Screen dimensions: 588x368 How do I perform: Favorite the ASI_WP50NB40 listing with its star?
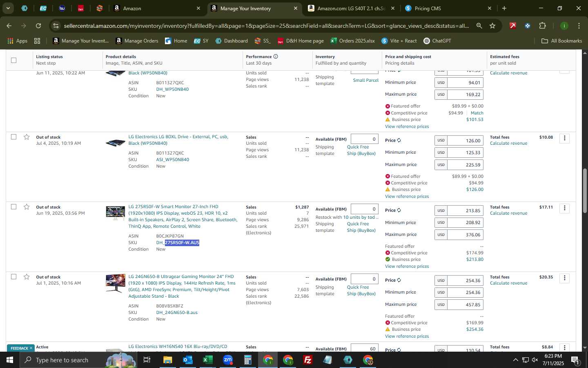click(27, 137)
